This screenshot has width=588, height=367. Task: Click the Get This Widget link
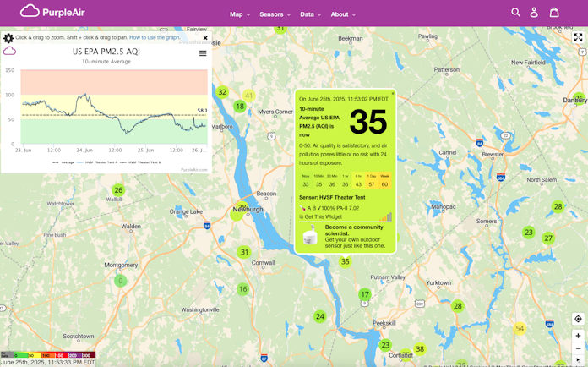pyautogui.click(x=322, y=217)
